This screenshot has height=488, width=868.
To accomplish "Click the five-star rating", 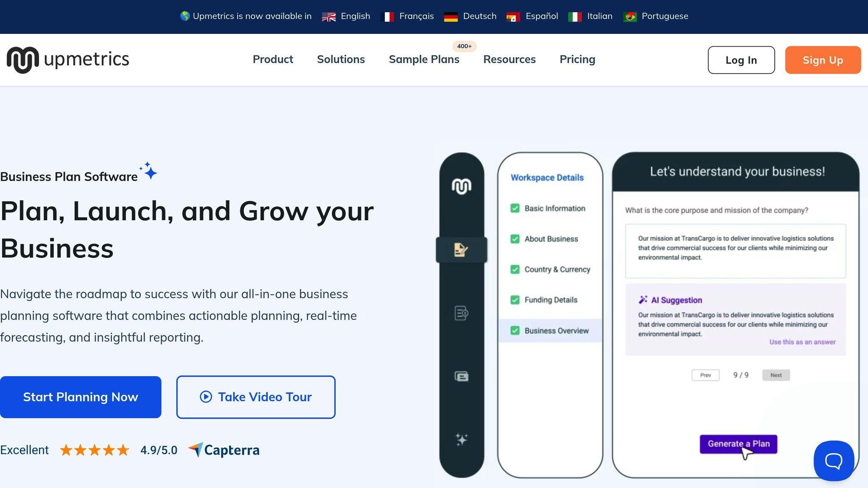I will (x=95, y=450).
